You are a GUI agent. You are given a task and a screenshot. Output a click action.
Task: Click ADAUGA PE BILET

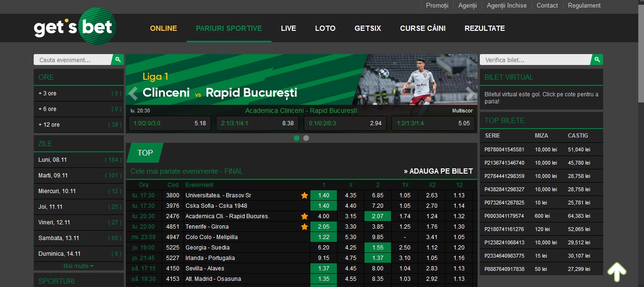click(x=439, y=171)
